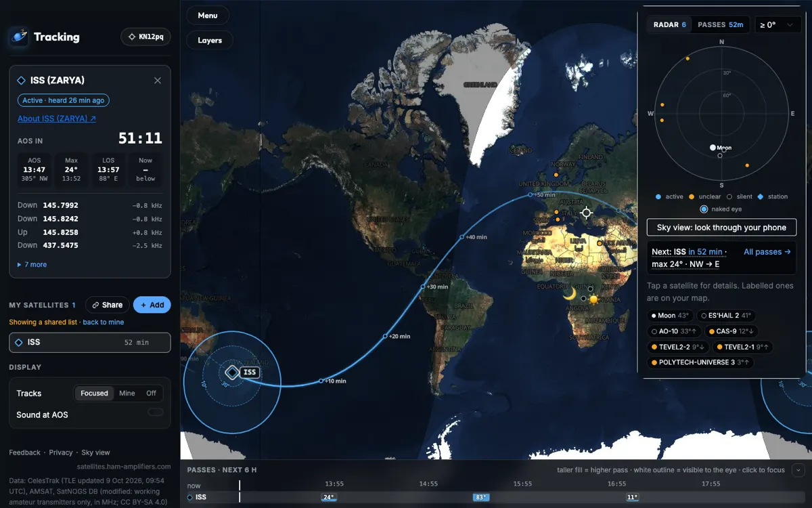Image resolution: width=812 pixels, height=508 pixels.
Task: Select the POLYTECH-UNIVERSE 3 satellite chip
Action: point(700,362)
